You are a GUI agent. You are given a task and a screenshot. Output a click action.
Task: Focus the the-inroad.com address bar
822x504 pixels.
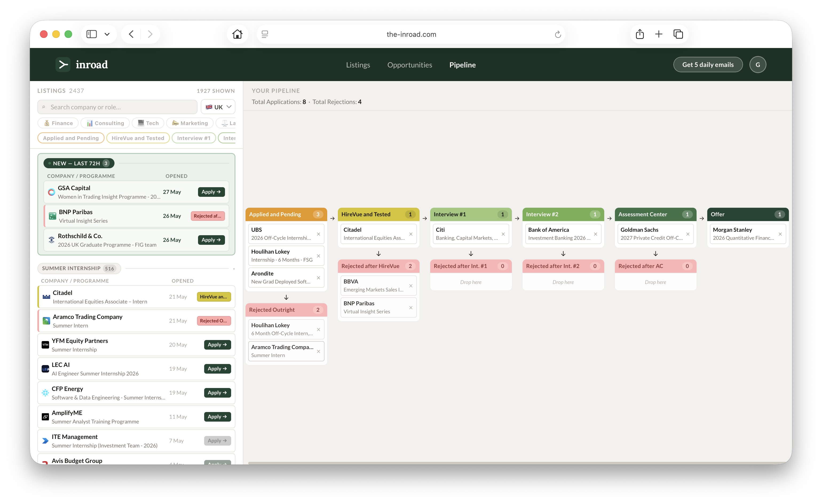(411, 34)
